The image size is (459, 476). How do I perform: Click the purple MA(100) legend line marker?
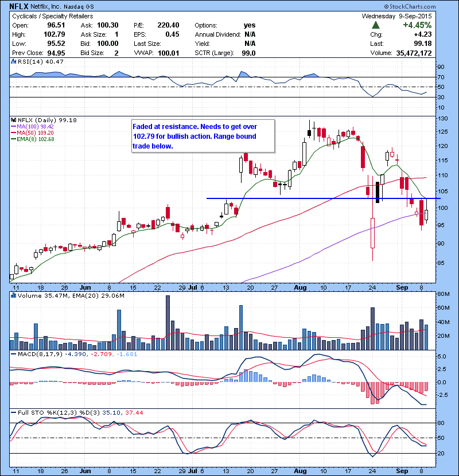pyautogui.click(x=14, y=127)
